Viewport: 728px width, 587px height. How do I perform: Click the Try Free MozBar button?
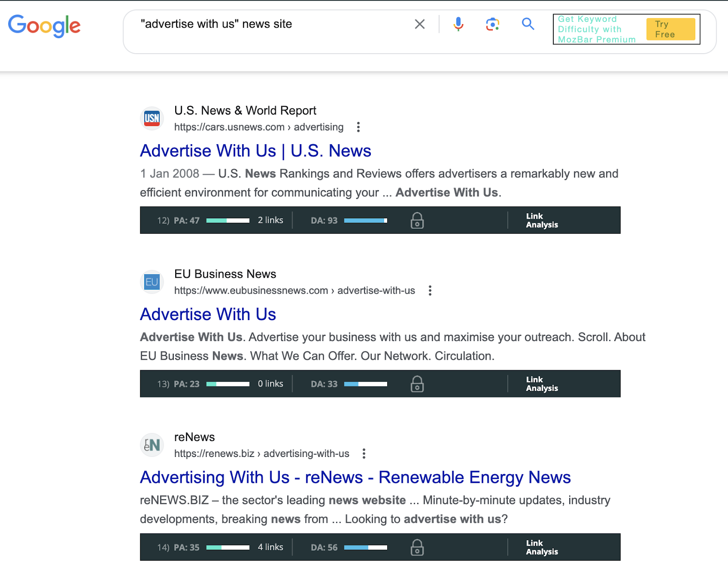coord(671,29)
